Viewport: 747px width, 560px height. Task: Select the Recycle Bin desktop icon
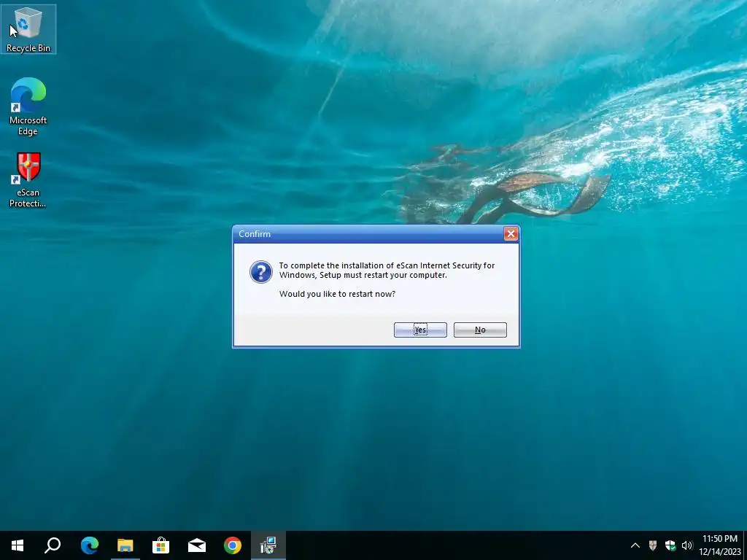click(28, 29)
